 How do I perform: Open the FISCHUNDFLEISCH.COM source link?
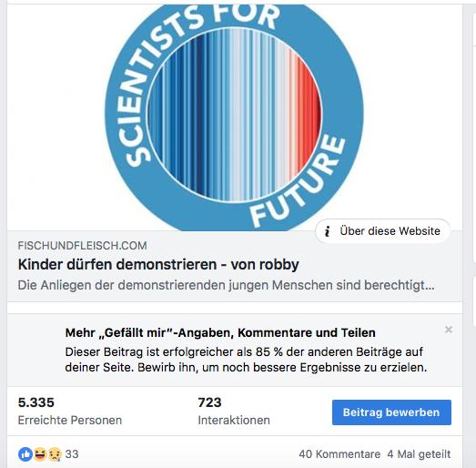(x=82, y=246)
